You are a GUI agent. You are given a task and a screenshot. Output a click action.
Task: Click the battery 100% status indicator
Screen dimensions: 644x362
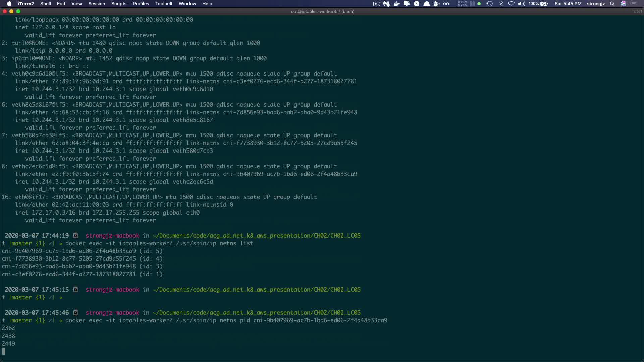538,4
